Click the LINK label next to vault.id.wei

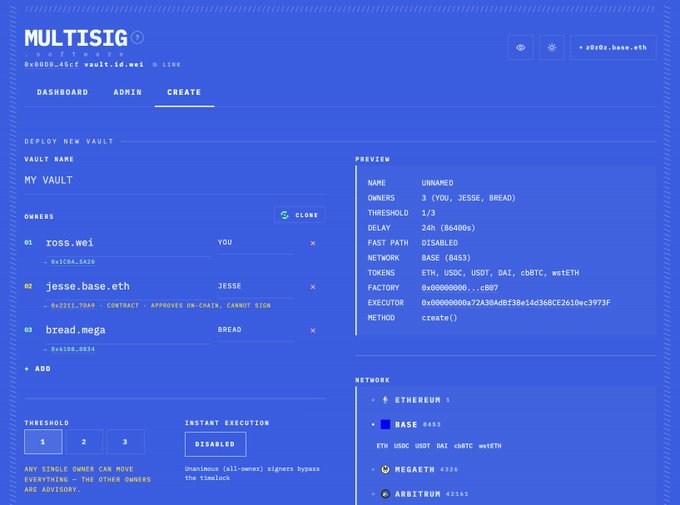click(171, 65)
